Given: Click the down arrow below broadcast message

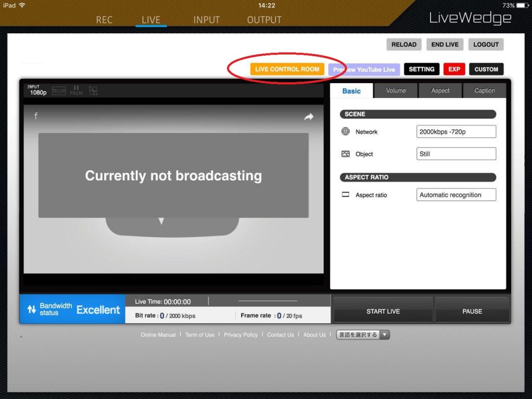Looking at the screenshot, I should [162, 221].
